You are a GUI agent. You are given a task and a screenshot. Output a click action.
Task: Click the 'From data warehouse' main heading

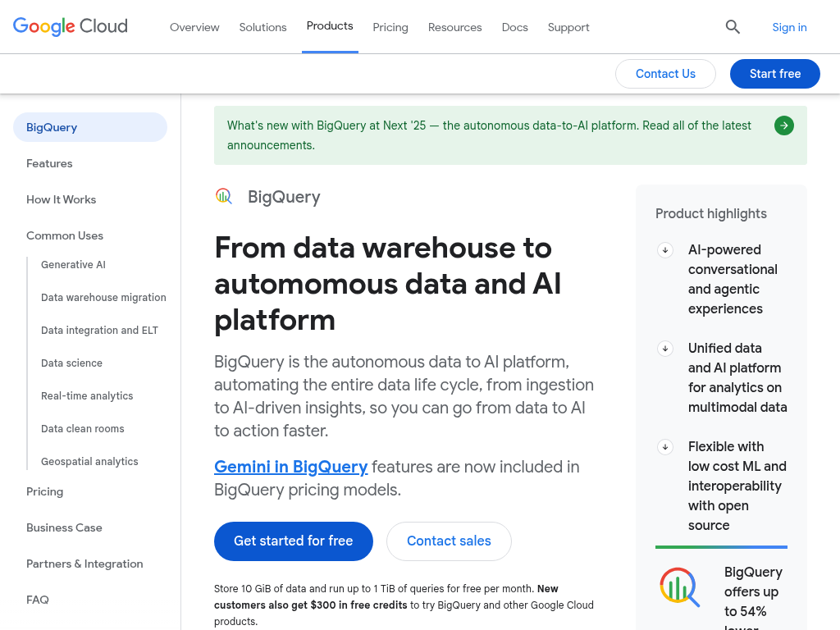click(x=388, y=284)
